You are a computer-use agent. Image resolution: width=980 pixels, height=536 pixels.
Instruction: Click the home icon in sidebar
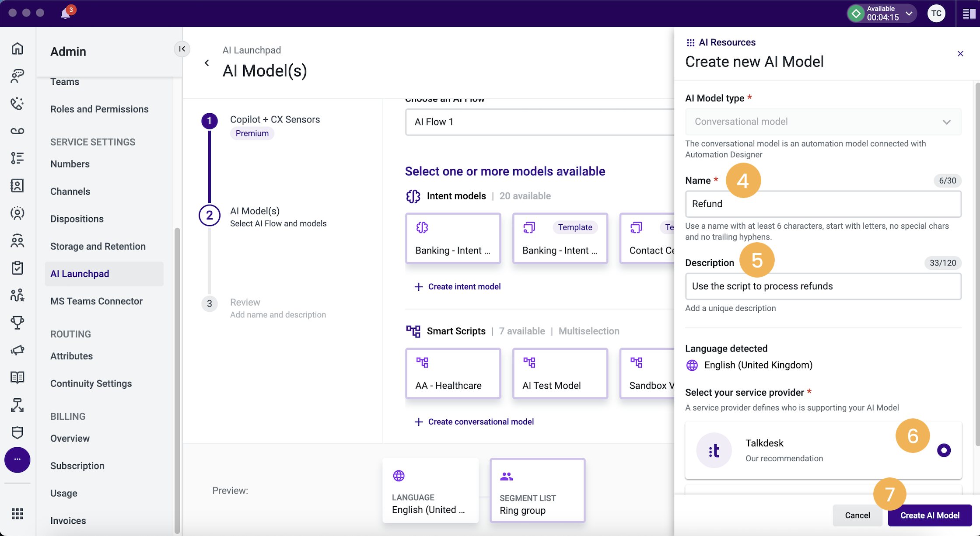pos(17,48)
